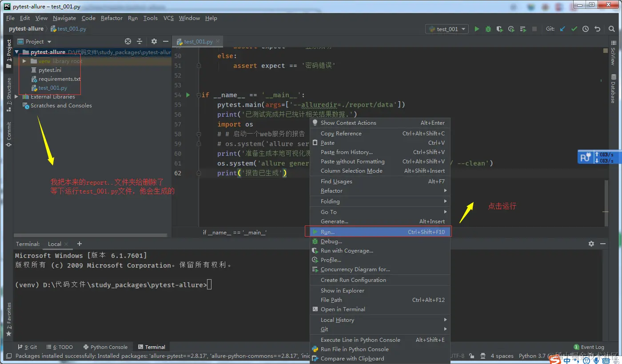Stop the running process square icon
This screenshot has width=622, height=364.
tap(534, 29)
